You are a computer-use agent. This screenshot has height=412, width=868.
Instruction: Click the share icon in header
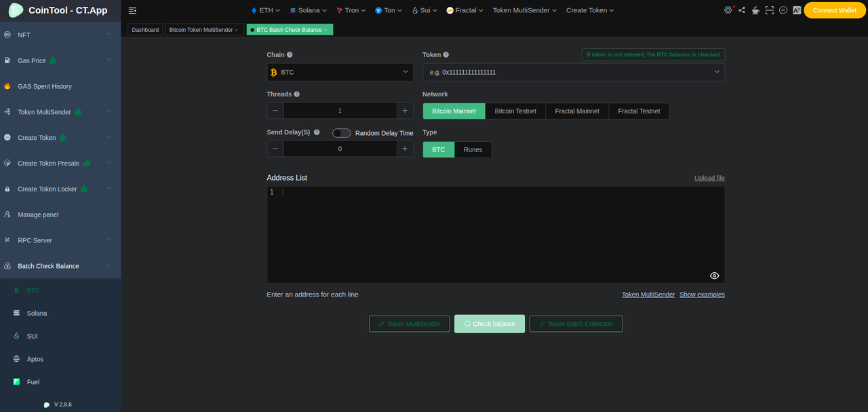(741, 10)
